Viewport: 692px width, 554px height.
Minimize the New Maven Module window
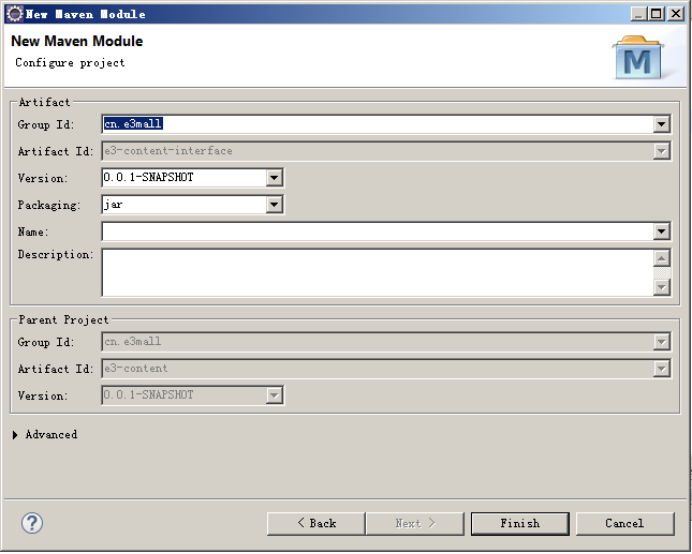coord(639,14)
